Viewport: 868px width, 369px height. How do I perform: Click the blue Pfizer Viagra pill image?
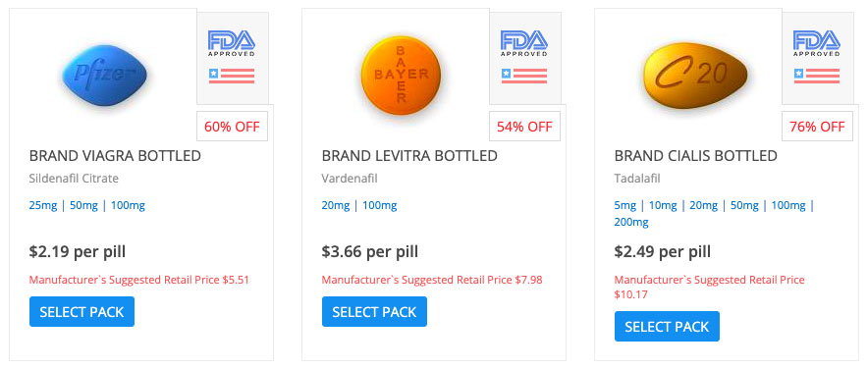(x=105, y=76)
